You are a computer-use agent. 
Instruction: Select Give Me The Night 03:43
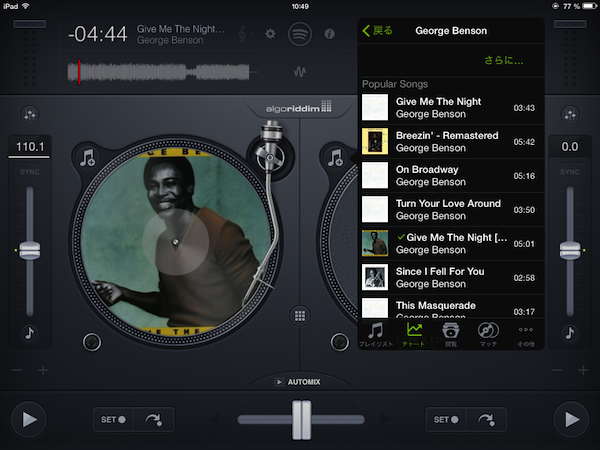tap(452, 108)
